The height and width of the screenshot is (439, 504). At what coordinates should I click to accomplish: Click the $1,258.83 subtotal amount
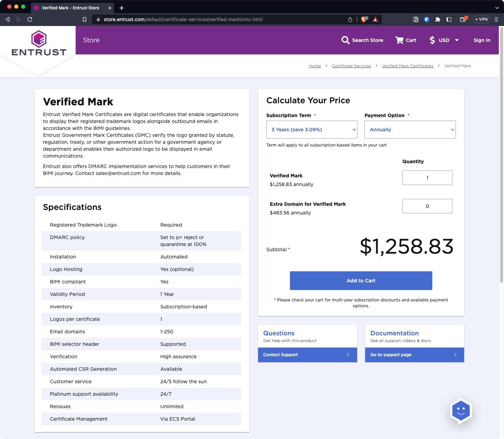tap(406, 246)
